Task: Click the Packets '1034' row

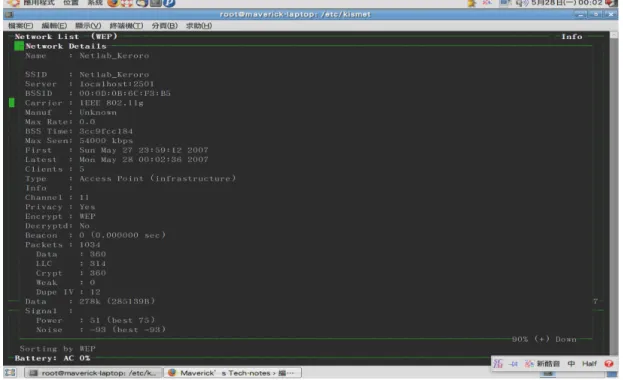Action: click(63, 245)
